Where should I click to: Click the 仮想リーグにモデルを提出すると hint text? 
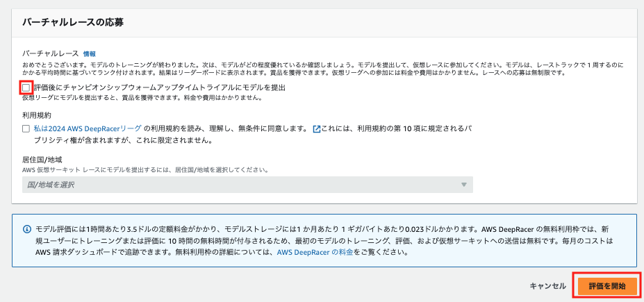(x=143, y=98)
